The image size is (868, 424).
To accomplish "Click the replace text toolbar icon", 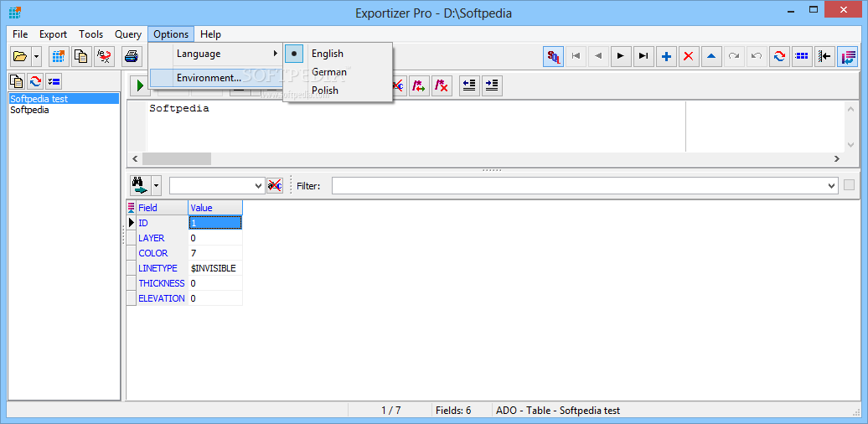I will click(104, 56).
